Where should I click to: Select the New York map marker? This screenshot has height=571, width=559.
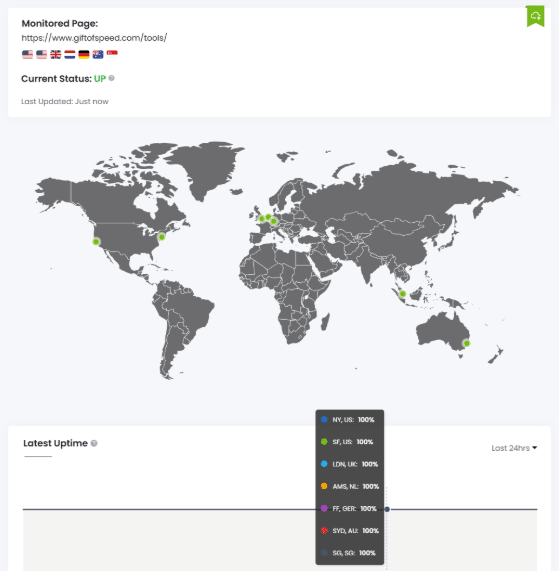point(162,237)
